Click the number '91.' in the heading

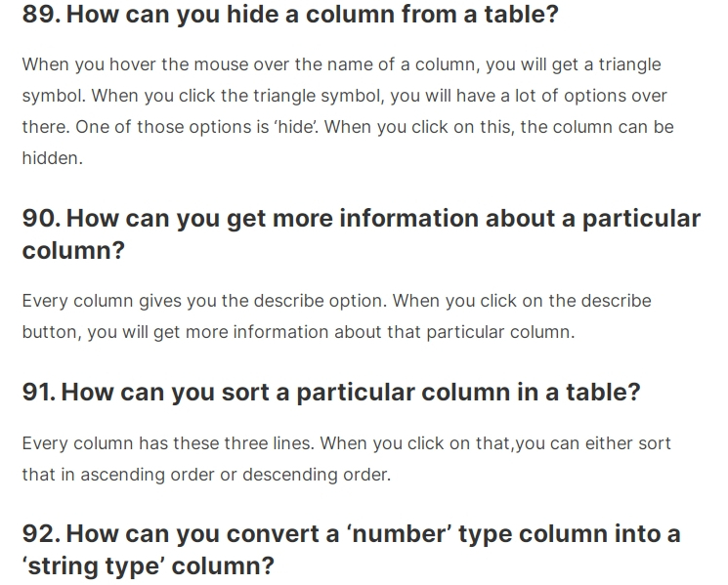point(39,392)
